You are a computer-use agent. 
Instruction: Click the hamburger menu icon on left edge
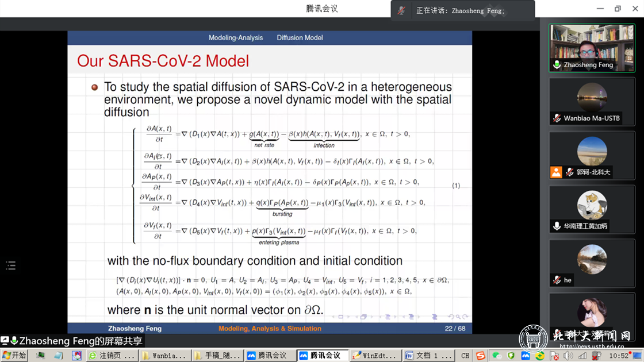point(10,265)
